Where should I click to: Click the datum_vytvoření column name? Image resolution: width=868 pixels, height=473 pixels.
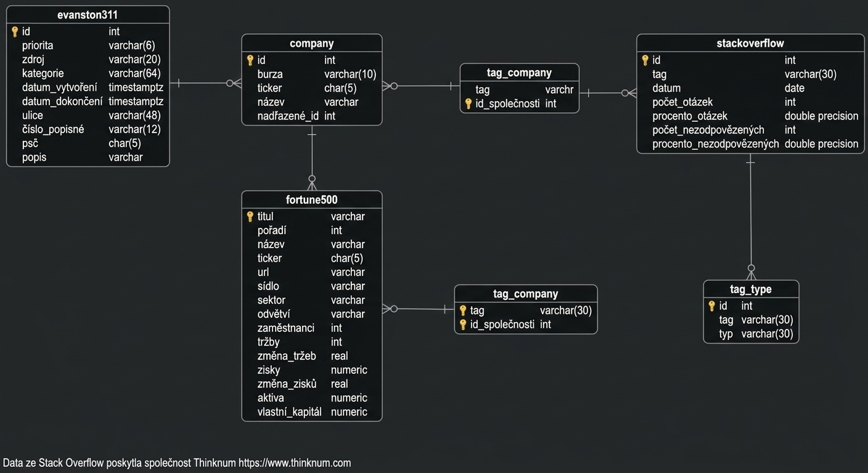click(x=60, y=87)
